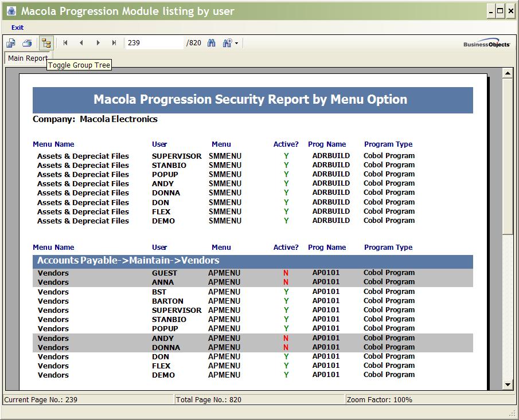Click the Print Report icon
519x420 pixels.
point(27,43)
